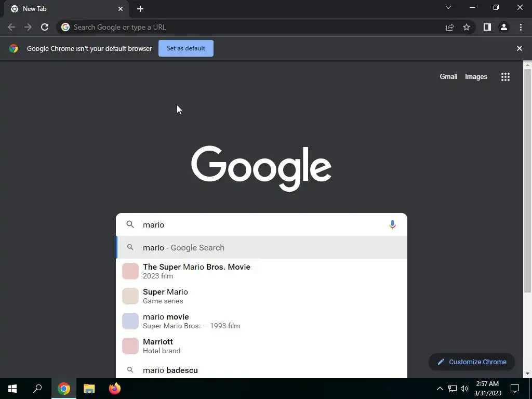Image resolution: width=532 pixels, height=399 pixels.
Task: Choose Marriott Hotel brand suggestion
Action: (x=261, y=345)
